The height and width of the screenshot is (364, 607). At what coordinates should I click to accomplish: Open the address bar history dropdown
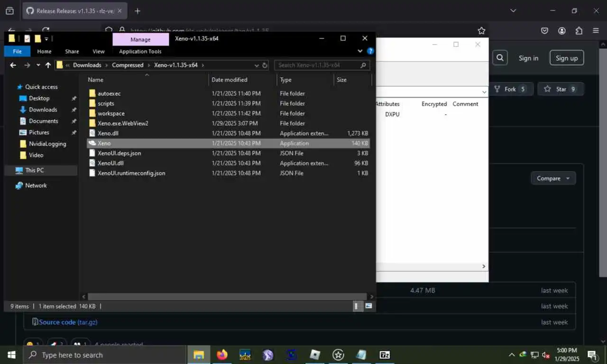click(257, 65)
